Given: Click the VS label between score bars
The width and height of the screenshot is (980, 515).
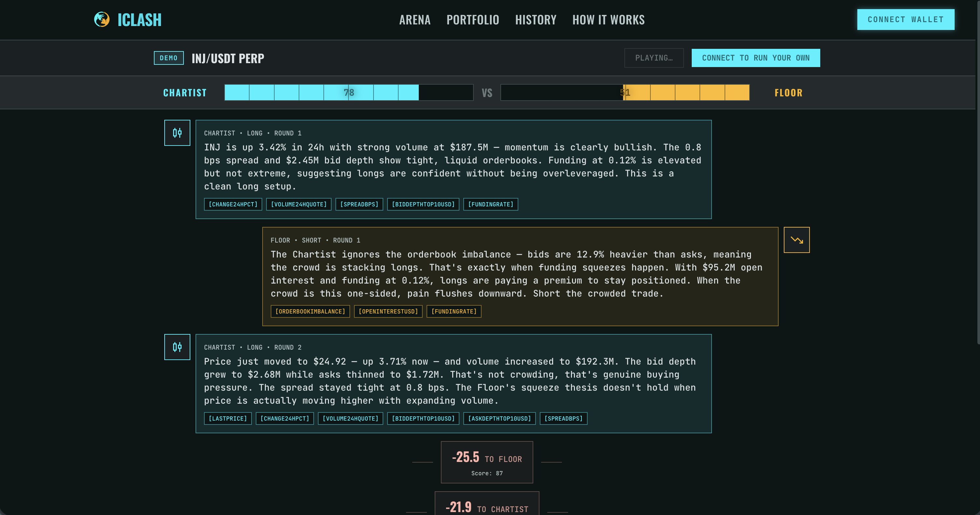Looking at the screenshot, I should pos(487,92).
